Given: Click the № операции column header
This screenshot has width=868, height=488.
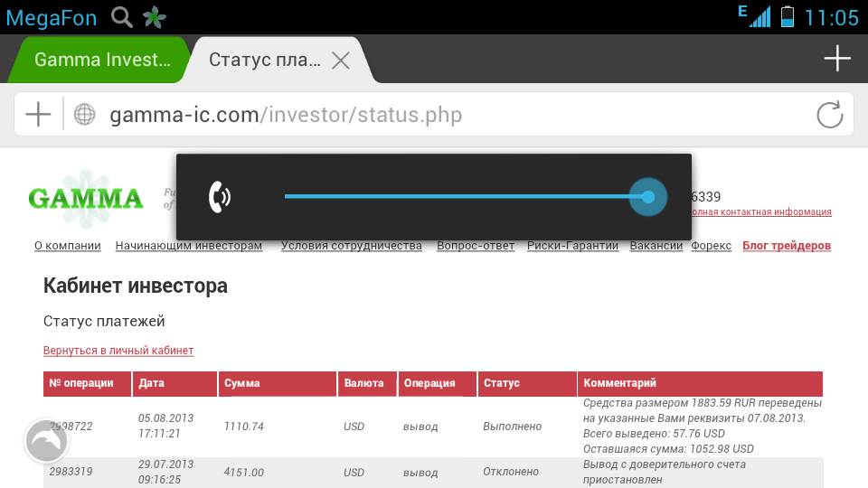Looking at the screenshot, I should tap(88, 384).
